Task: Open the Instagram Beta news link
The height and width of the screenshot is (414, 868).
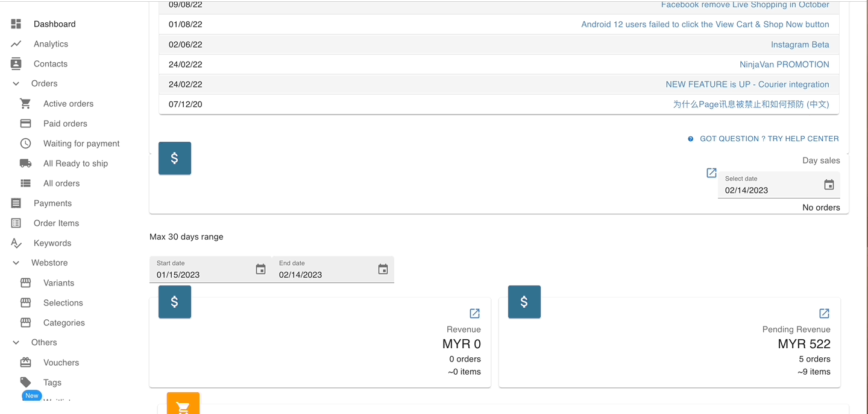Action: (800, 45)
